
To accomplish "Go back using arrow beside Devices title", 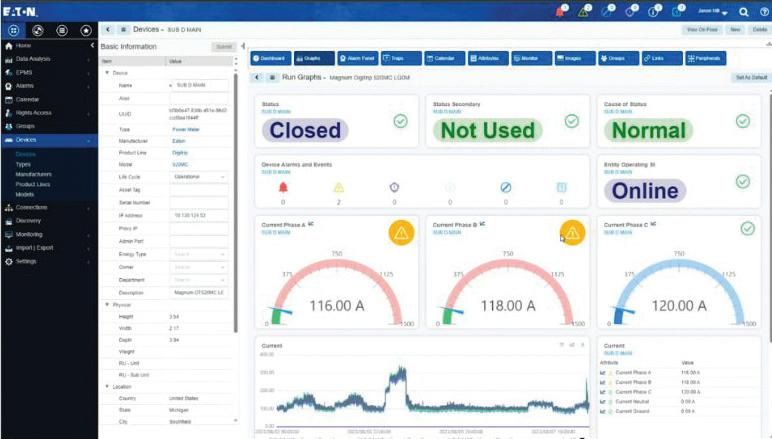I will 108,30.
